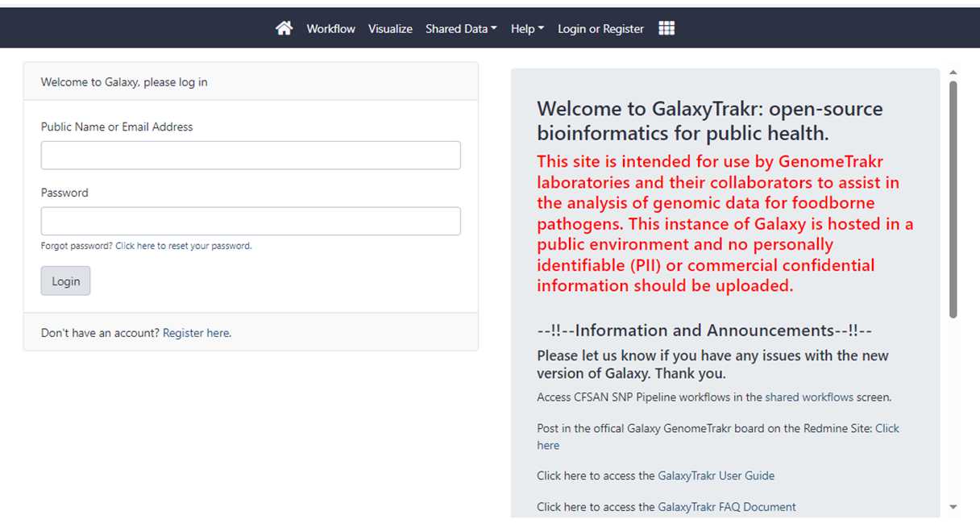Screen dimensions: 980x532
Task: Select the 'Welcome to GalaxyTrakr' heading text
Action: pos(710,120)
